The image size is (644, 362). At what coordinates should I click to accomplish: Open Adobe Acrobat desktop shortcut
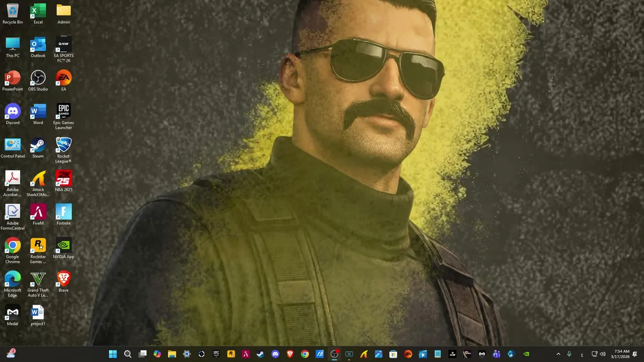tap(13, 184)
